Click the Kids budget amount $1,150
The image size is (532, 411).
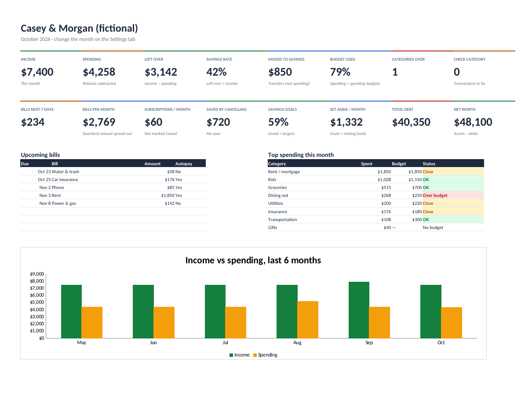415,180
